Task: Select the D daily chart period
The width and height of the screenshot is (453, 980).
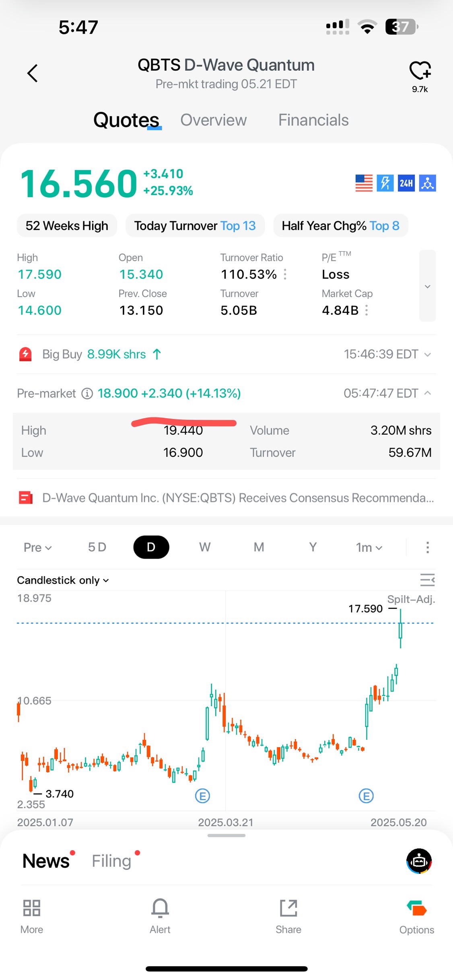Action: click(151, 547)
